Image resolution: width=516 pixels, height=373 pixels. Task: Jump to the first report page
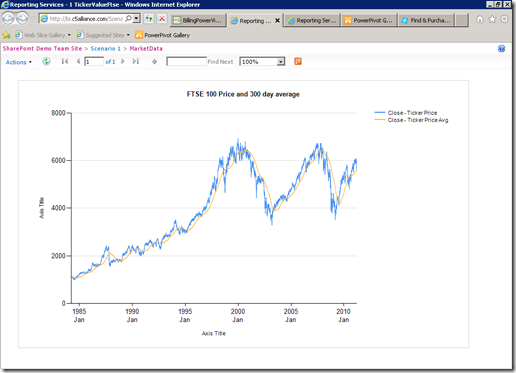click(65, 61)
